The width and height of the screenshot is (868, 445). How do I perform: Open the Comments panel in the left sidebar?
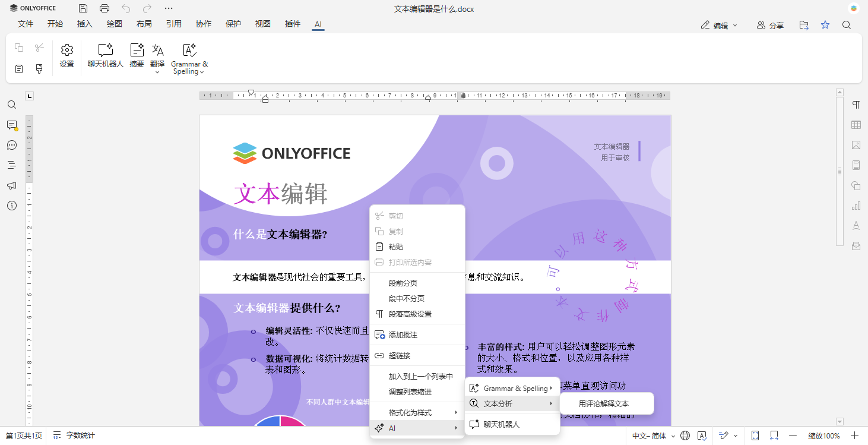pyautogui.click(x=11, y=125)
